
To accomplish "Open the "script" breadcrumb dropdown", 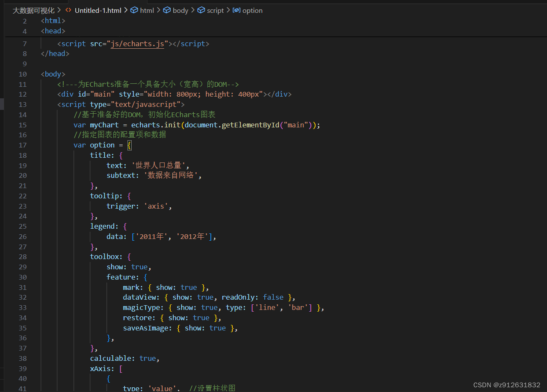I will click(x=215, y=10).
